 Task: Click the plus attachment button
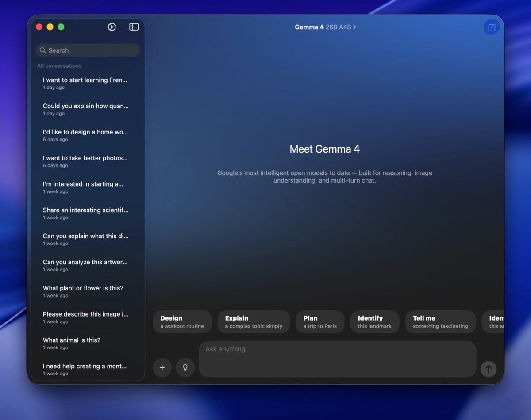162,368
